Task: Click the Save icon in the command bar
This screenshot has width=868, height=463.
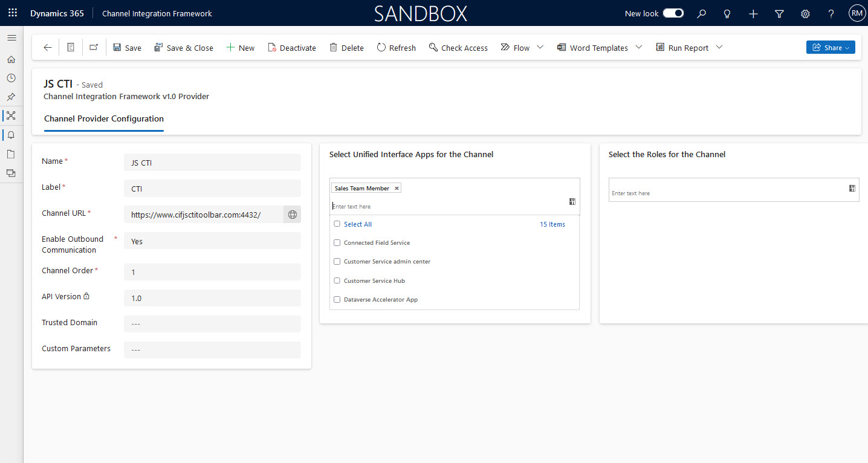Action: 127,47
